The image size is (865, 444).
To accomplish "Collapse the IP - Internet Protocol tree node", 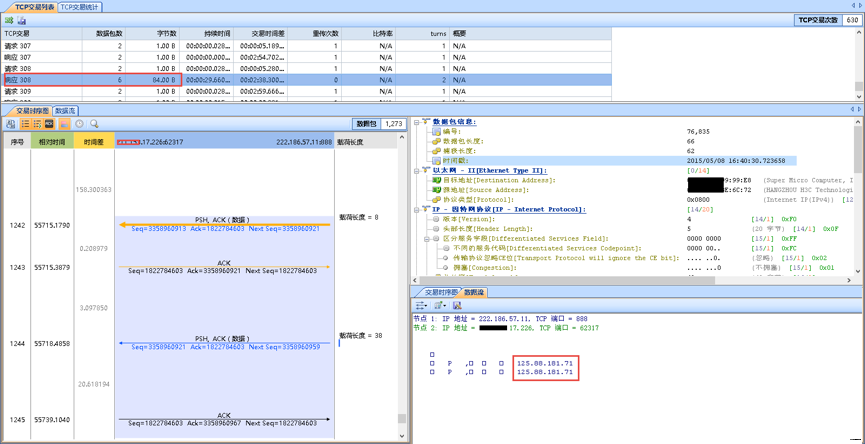I will [x=417, y=209].
